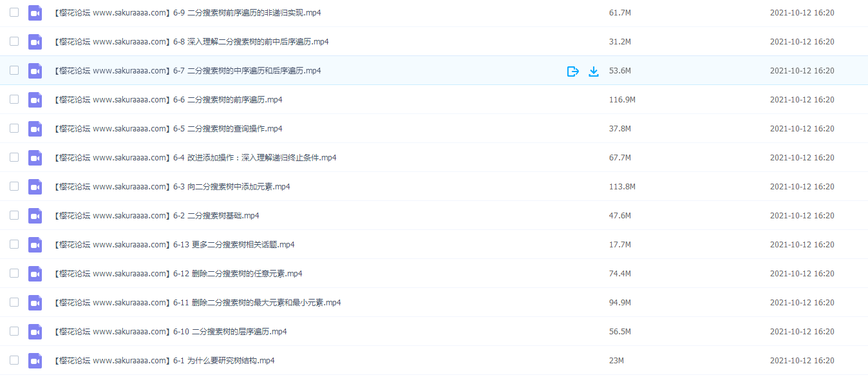Click video icon of 6-4 改进添加操作 file
The height and width of the screenshot is (382, 868).
pyautogui.click(x=35, y=158)
